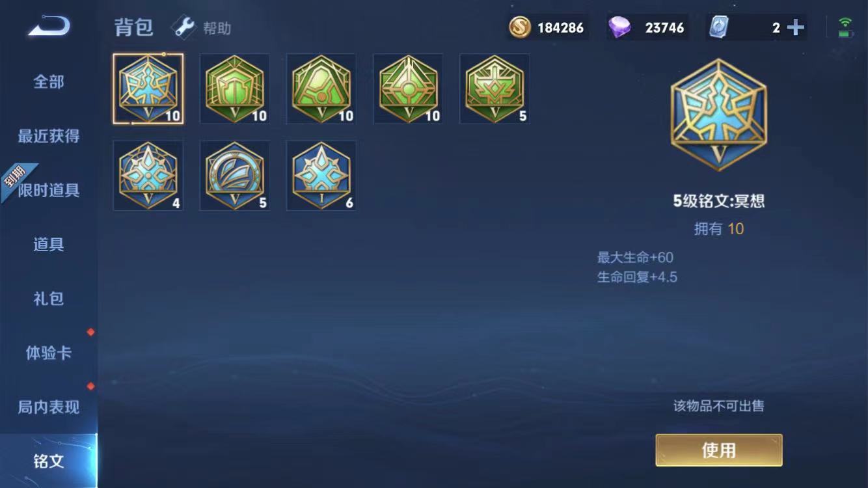
Task: Select blue snowflake rune with count 4
Action: 148,176
